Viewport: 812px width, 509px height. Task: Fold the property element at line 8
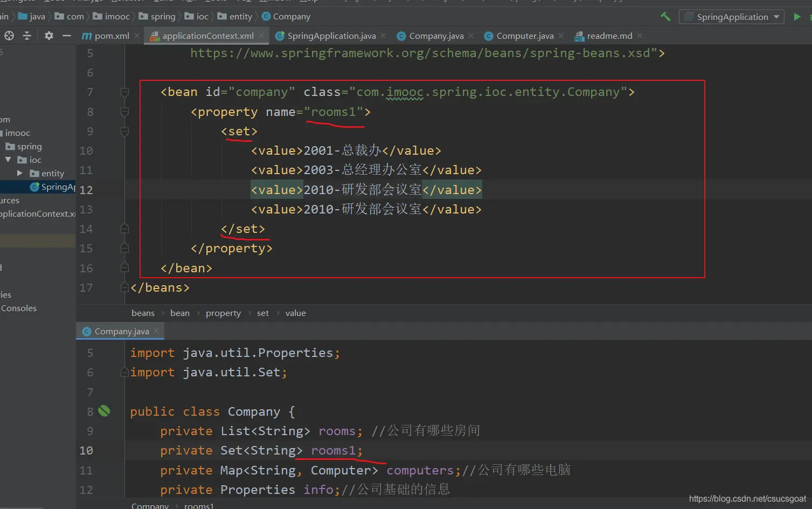point(124,112)
